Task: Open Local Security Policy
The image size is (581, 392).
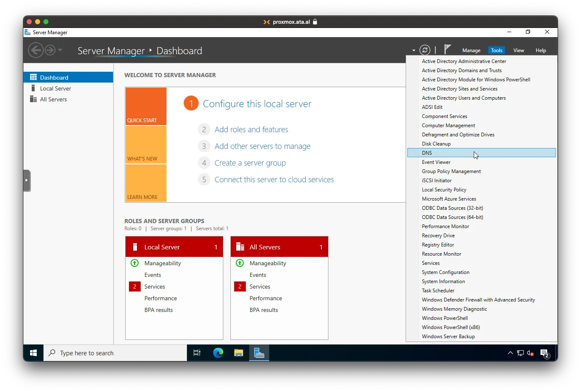Action: (x=482, y=190)
